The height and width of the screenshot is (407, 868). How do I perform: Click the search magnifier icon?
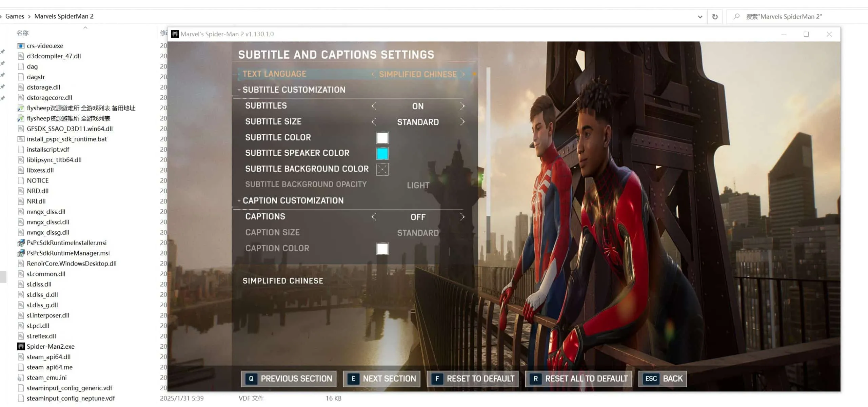736,16
